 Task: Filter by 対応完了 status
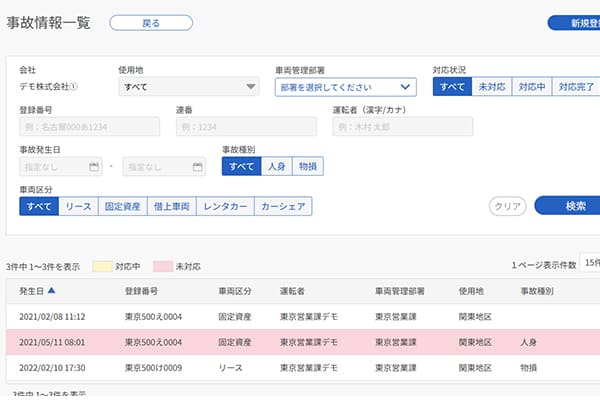pos(576,87)
